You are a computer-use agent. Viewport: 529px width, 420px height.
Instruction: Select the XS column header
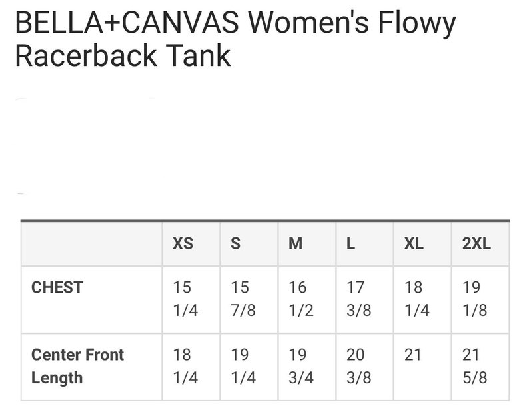183,243
